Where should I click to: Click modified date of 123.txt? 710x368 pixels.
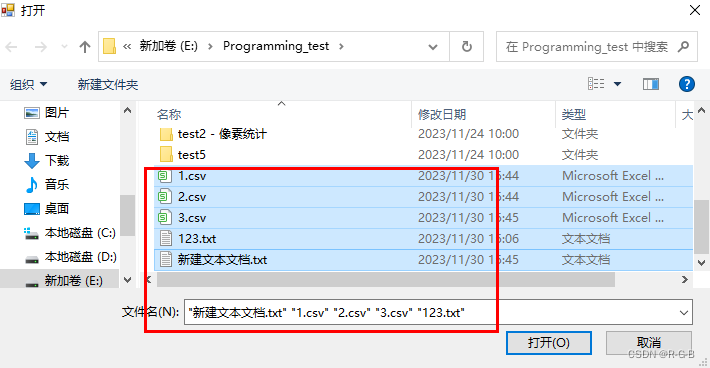[468, 239]
